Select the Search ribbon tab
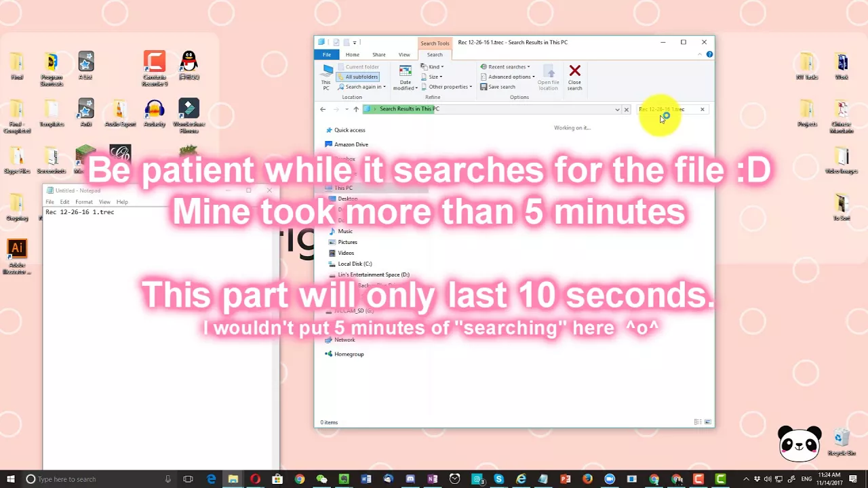This screenshot has width=868, height=488. [435, 55]
